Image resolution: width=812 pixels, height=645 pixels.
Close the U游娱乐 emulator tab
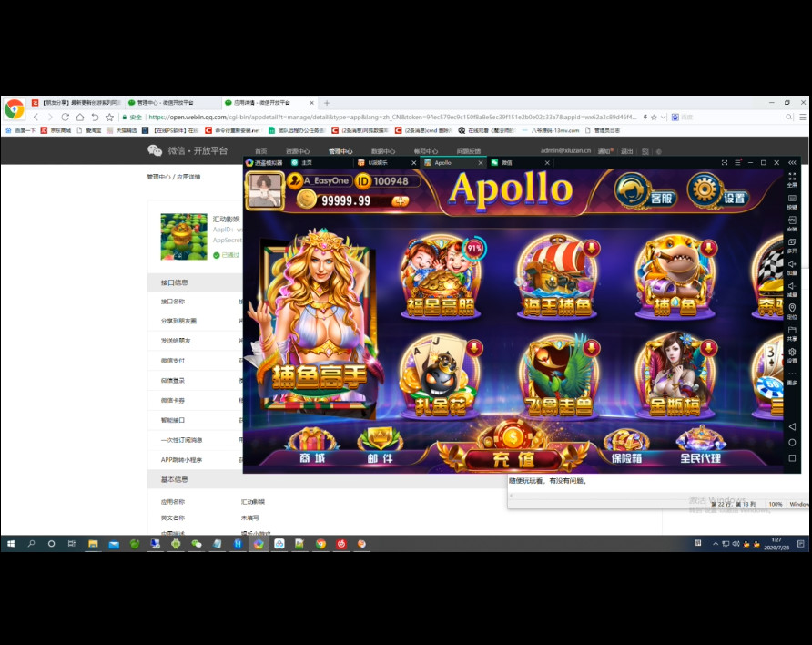pos(413,163)
